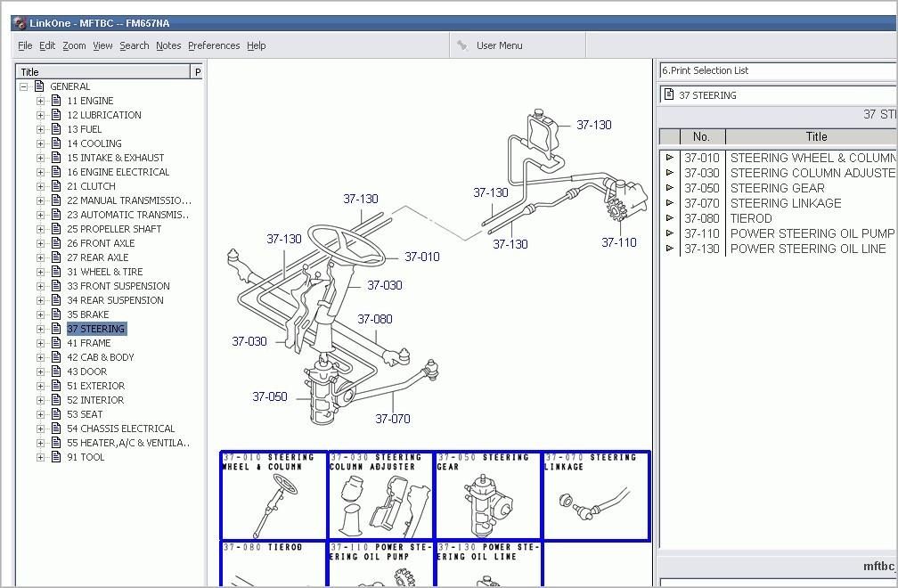The width and height of the screenshot is (898, 588).
Task: Open the File menu
Action: tap(25, 45)
